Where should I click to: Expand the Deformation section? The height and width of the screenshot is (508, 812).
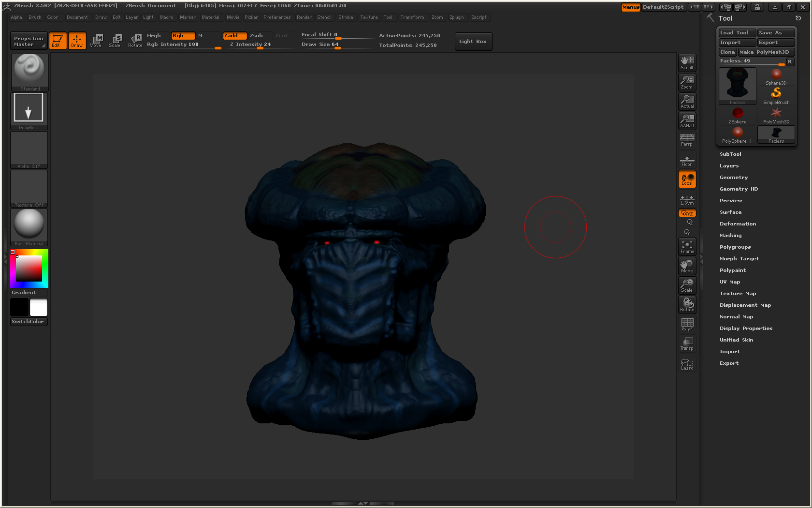point(738,224)
